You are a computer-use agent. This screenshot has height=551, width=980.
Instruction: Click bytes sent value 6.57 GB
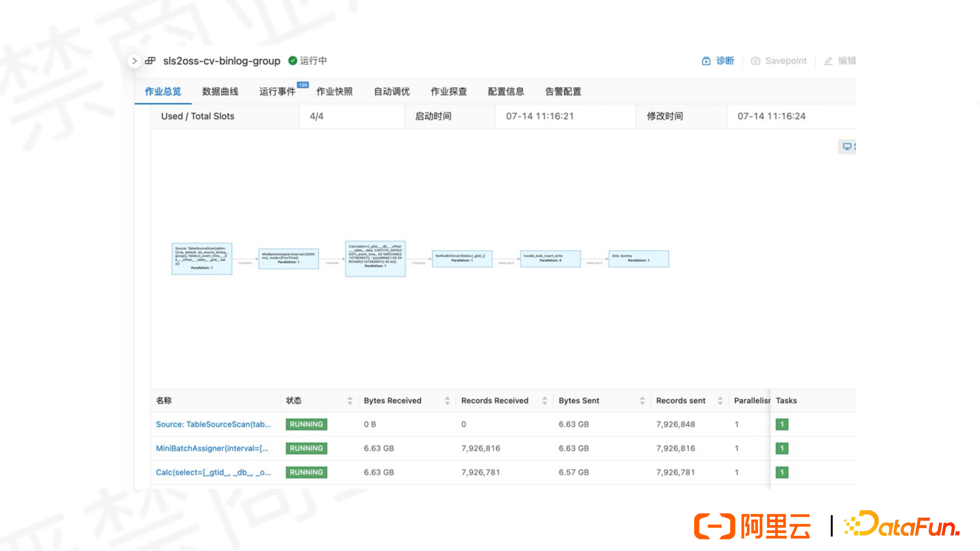pyautogui.click(x=573, y=472)
